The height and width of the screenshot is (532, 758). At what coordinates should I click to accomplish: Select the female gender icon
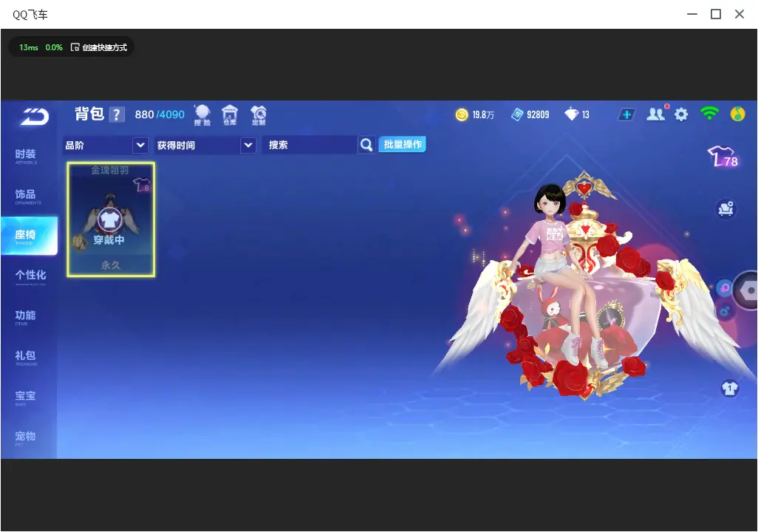[x=725, y=289]
